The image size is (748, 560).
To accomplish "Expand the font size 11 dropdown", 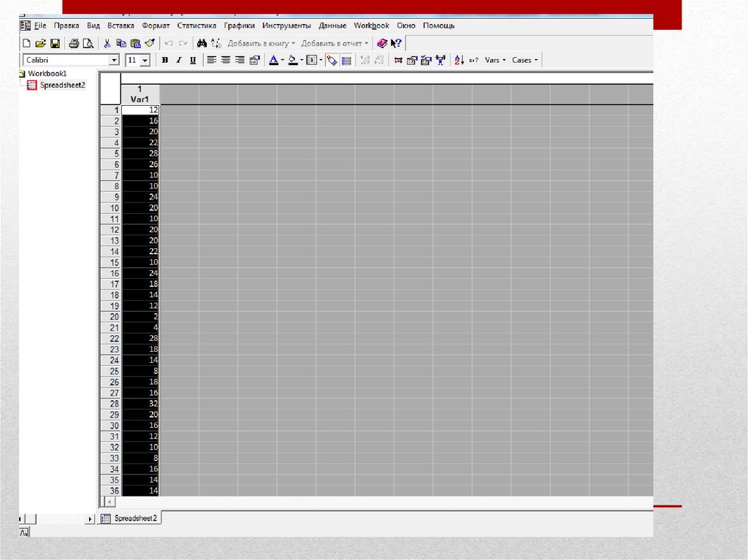I will click(x=145, y=60).
